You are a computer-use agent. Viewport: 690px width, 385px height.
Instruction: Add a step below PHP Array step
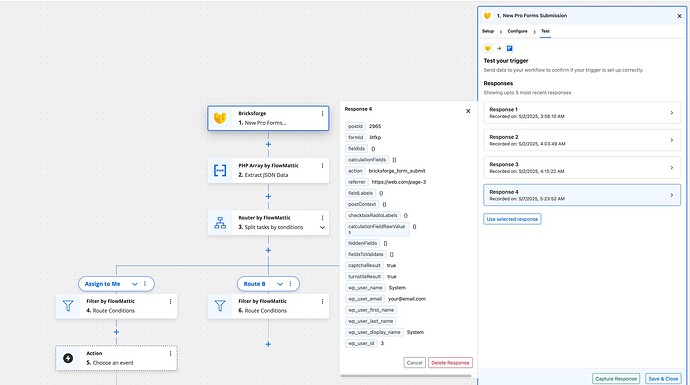point(268,197)
